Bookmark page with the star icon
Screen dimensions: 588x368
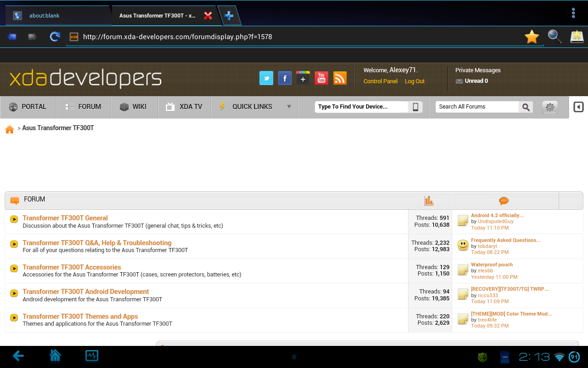click(x=531, y=37)
